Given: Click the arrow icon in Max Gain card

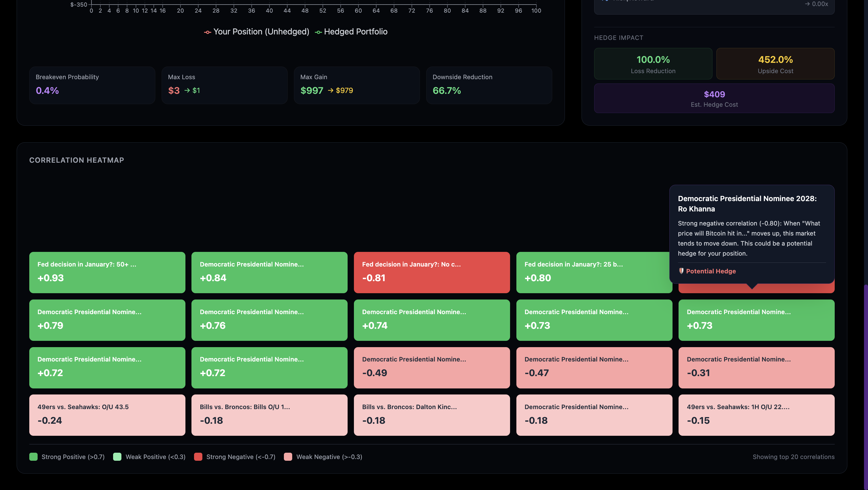Looking at the screenshot, I should click(331, 90).
